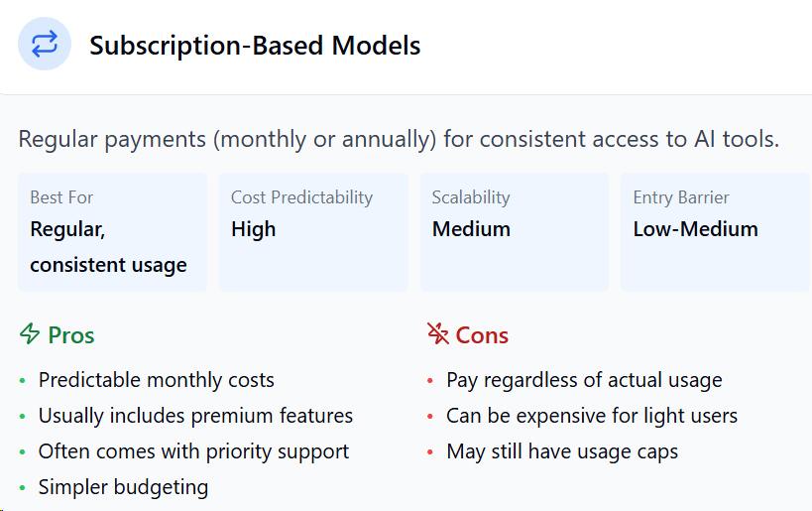The width and height of the screenshot is (812, 511).
Task: Click the 'Regular, consistent usage' value text
Action: tap(108, 247)
